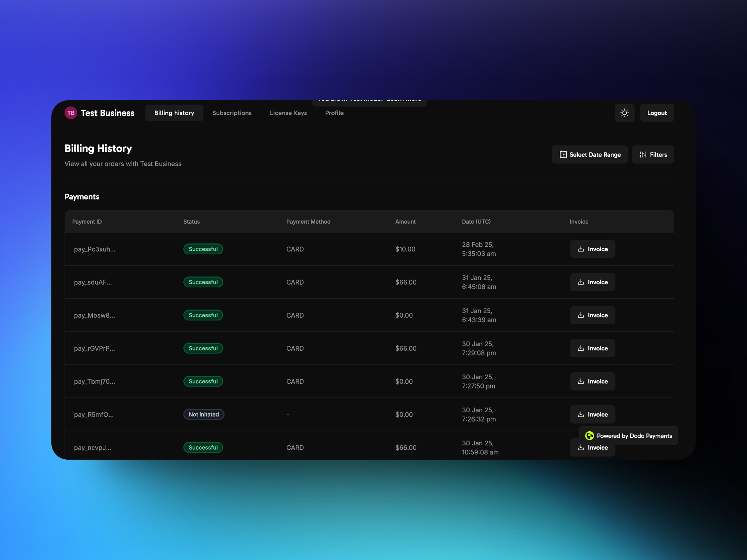
Task: Download invoice for pay_R5mfO payment
Action: click(593, 414)
